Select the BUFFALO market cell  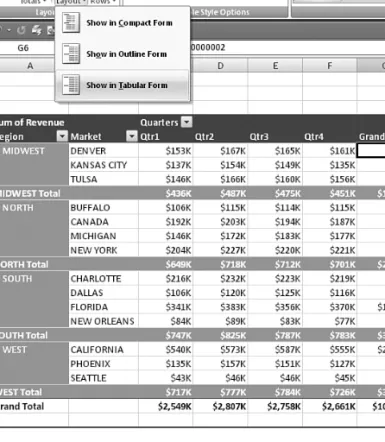[103, 208]
